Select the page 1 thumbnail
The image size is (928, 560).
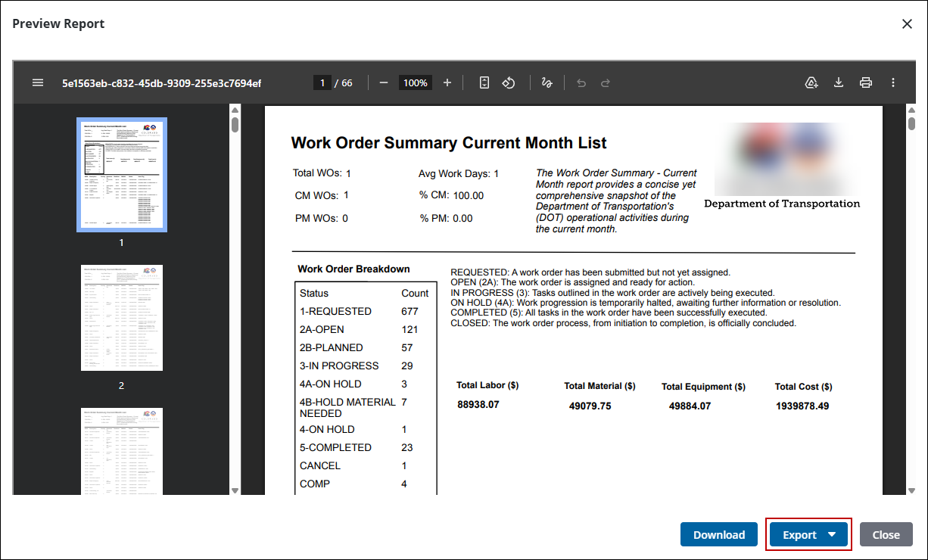click(121, 174)
